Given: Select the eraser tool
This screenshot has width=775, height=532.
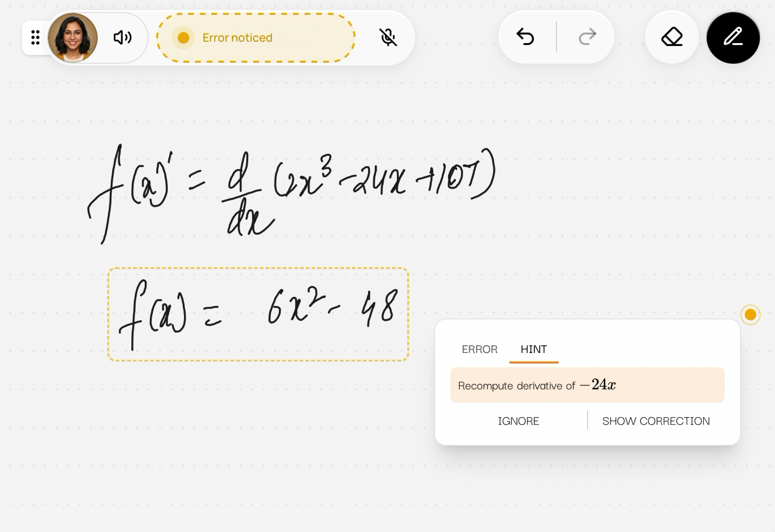Looking at the screenshot, I should coord(672,37).
